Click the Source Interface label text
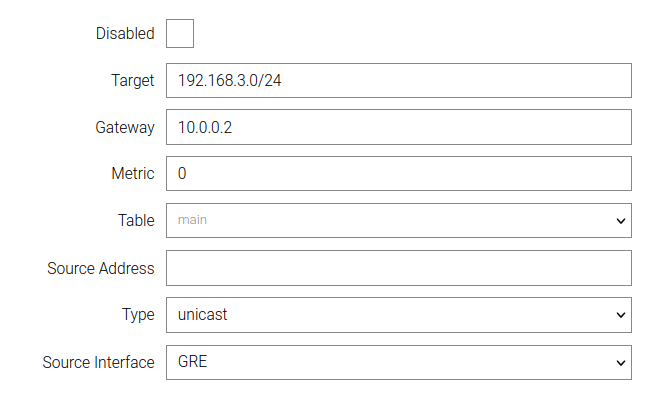This screenshot has width=660, height=409. point(99,362)
